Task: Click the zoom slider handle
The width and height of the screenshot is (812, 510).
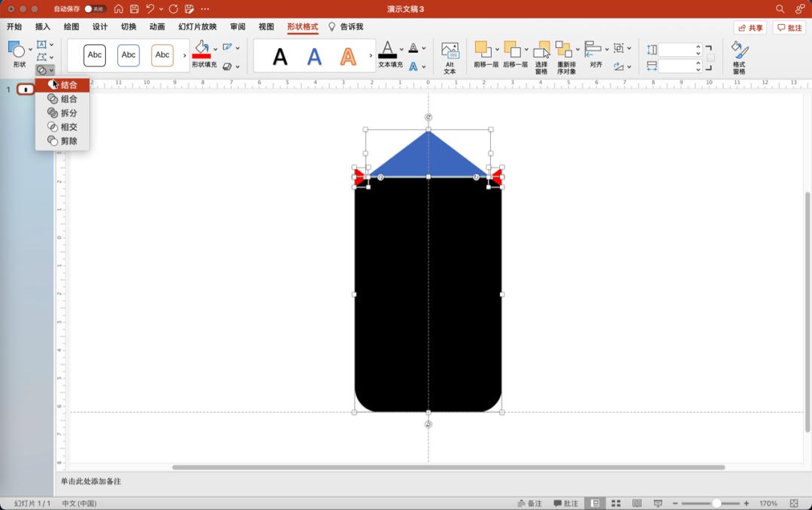Action: 717,503
